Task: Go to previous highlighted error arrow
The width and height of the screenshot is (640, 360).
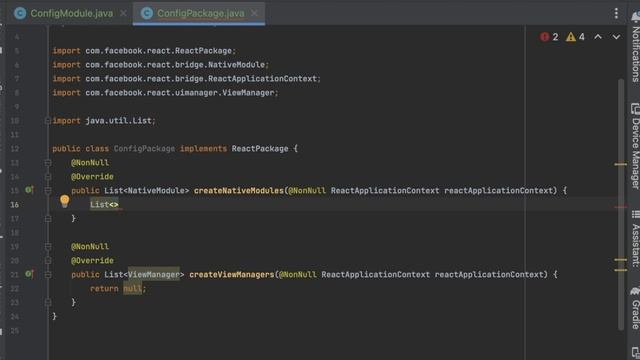Action: click(x=598, y=37)
